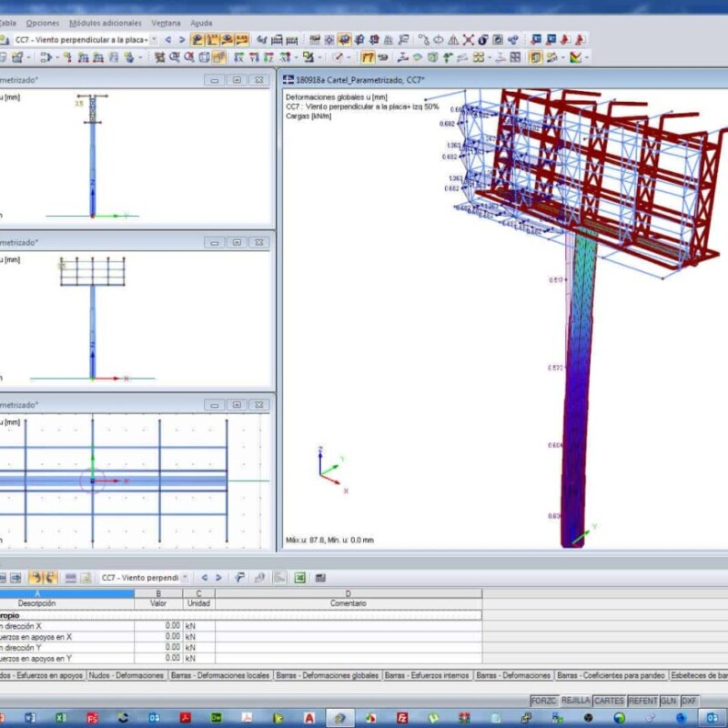Go to previous load case in table toolbar

pyautogui.click(x=204, y=578)
